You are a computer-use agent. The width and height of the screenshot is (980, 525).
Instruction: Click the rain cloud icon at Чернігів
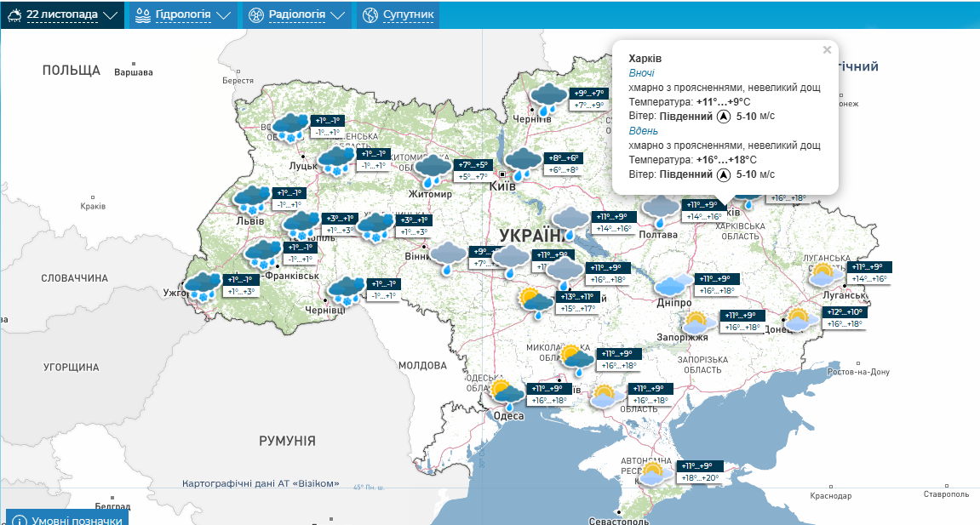[x=547, y=99]
